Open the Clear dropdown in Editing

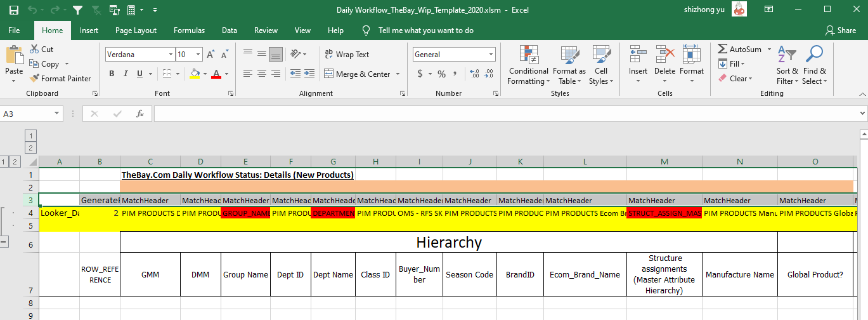[x=735, y=79]
